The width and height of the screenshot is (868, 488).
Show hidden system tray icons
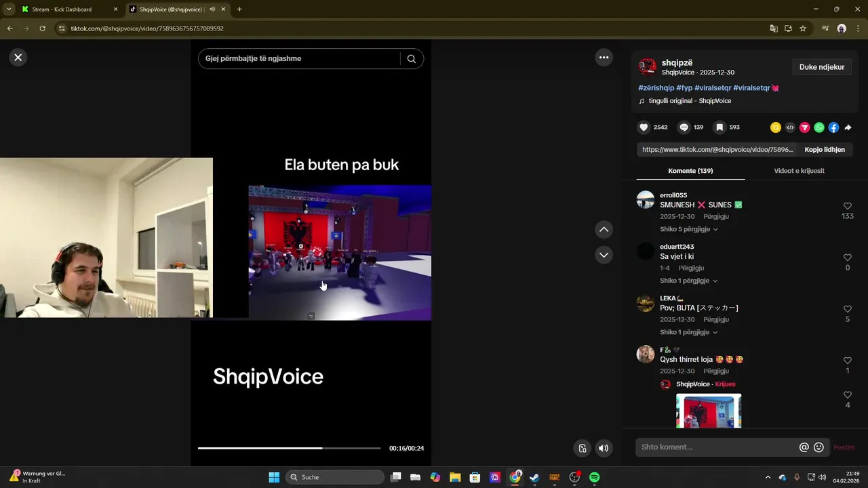point(768,477)
